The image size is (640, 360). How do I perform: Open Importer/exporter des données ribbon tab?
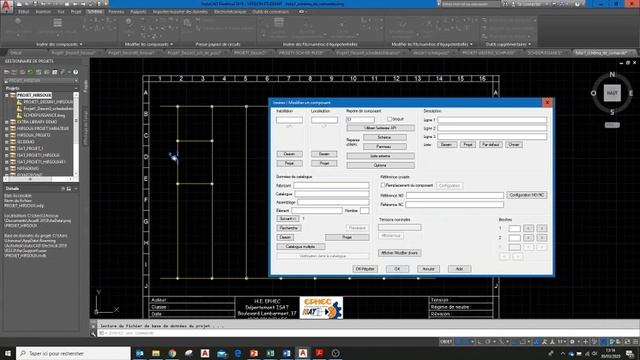tap(180, 12)
